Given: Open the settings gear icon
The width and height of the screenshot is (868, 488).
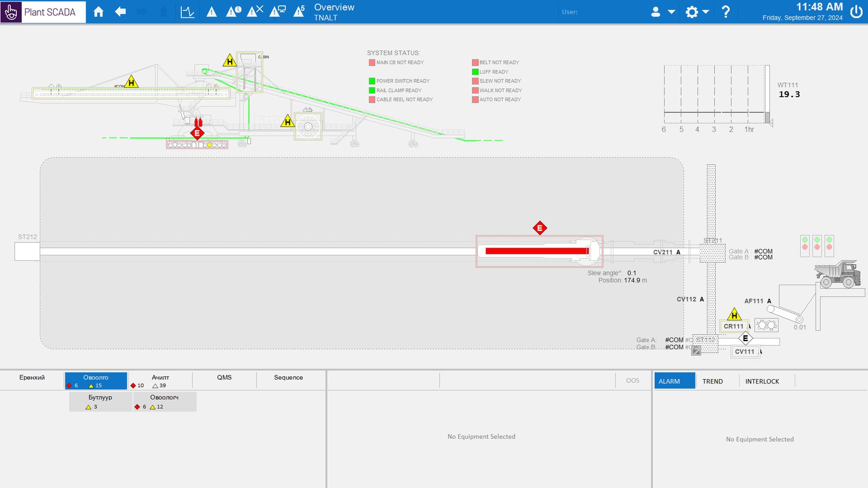Looking at the screenshot, I should [692, 12].
